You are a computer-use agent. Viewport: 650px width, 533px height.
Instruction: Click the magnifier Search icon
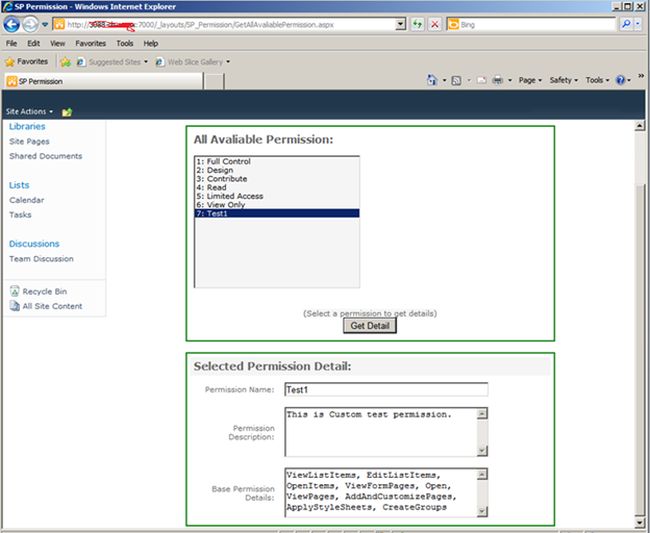pos(626,24)
